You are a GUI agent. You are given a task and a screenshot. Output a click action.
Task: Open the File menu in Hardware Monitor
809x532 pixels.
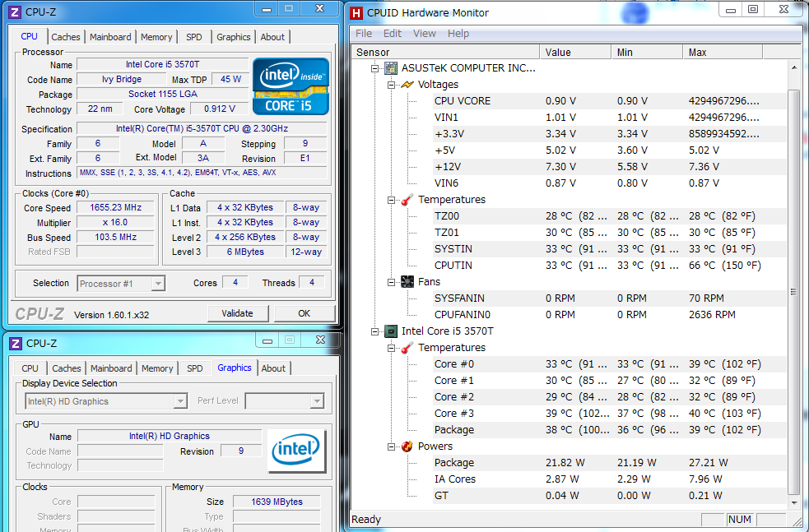coord(364,34)
